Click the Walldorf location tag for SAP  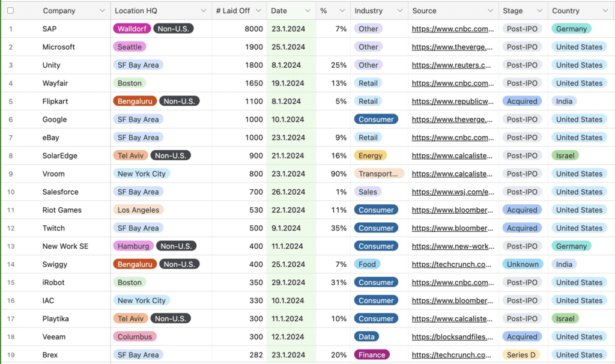[132, 29]
